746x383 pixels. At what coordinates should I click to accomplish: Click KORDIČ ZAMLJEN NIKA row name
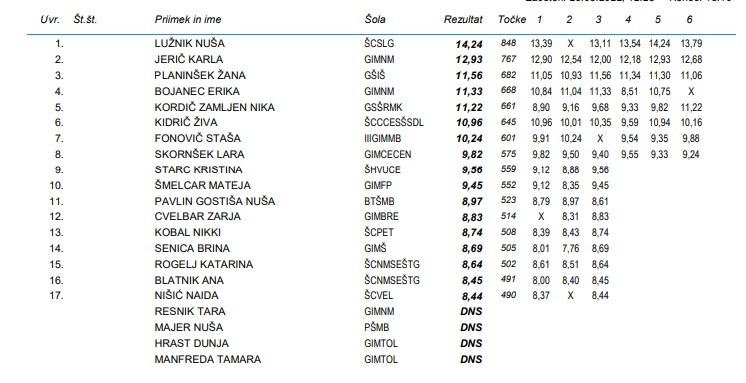tap(215, 107)
